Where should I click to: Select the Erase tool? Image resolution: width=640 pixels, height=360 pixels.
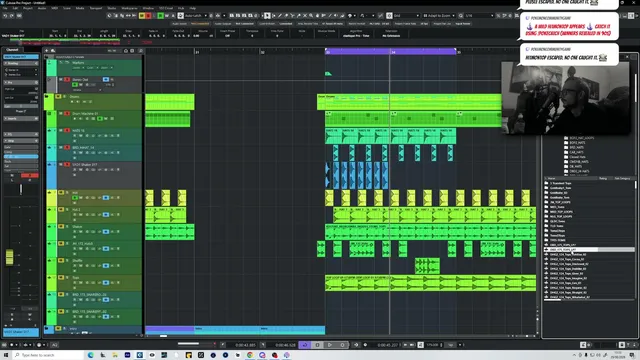(286, 16)
